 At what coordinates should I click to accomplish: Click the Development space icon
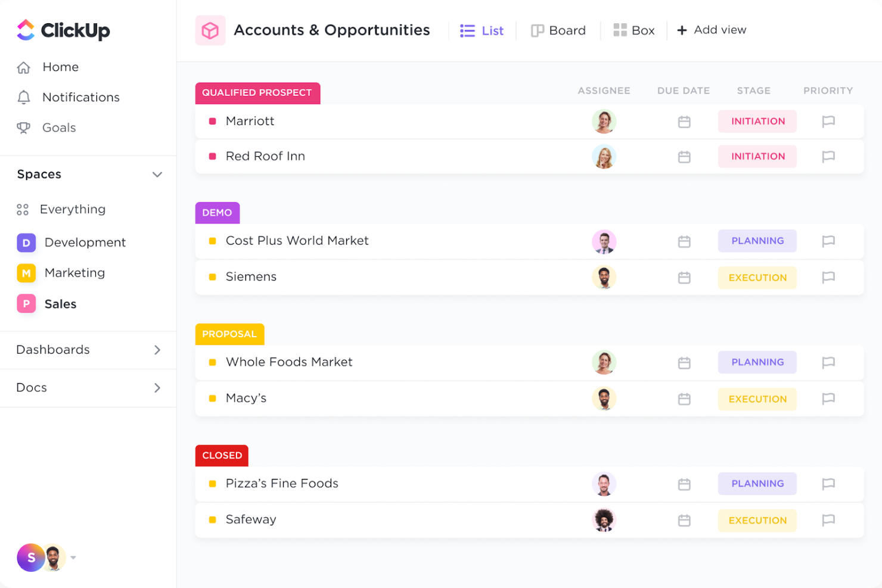[26, 242]
